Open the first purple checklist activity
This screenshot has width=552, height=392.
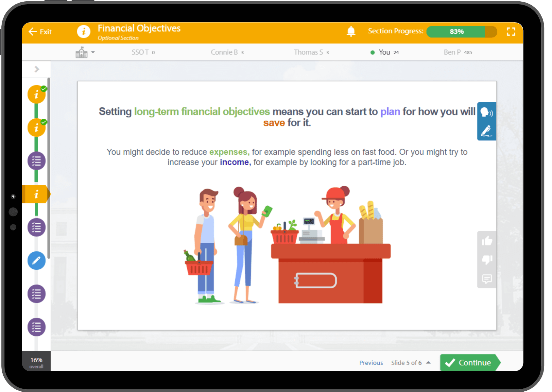[x=37, y=161]
